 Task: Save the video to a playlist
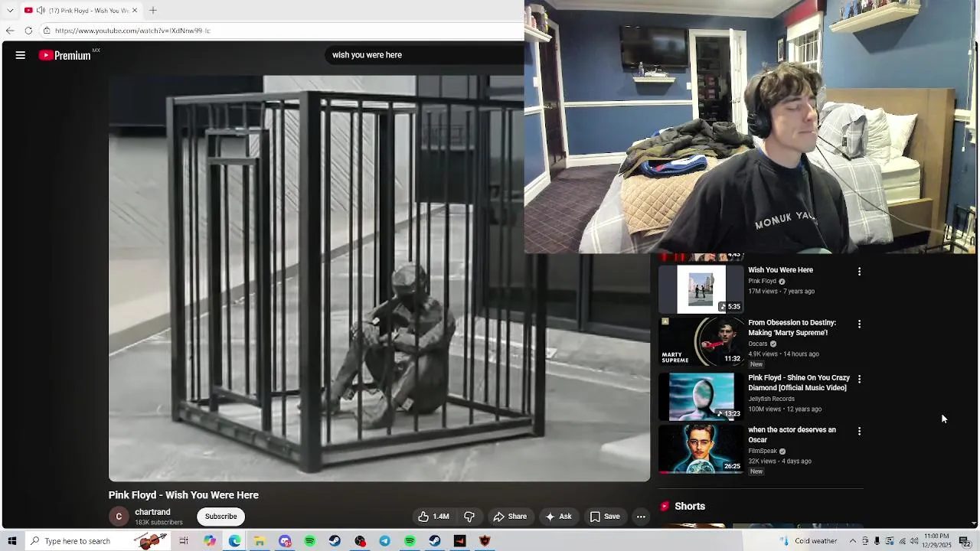tap(604, 517)
